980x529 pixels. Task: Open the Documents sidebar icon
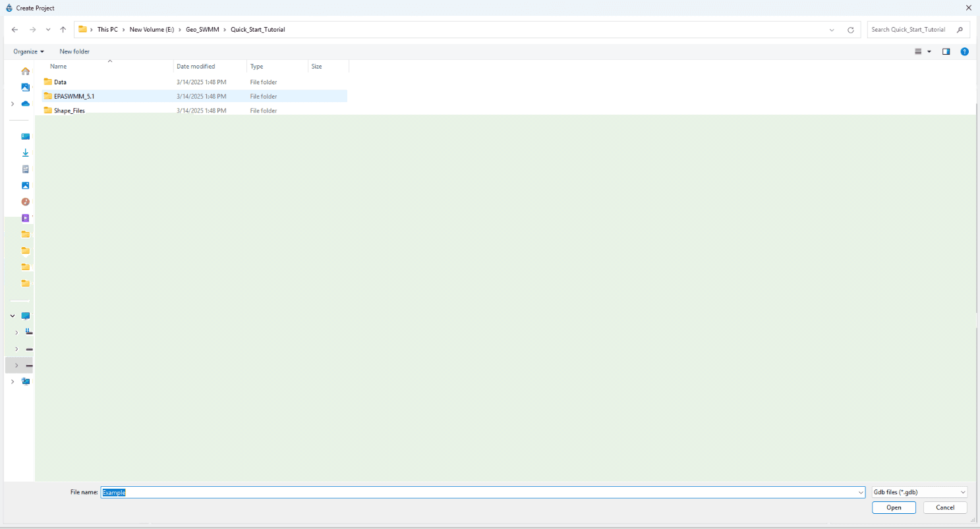[25, 169]
